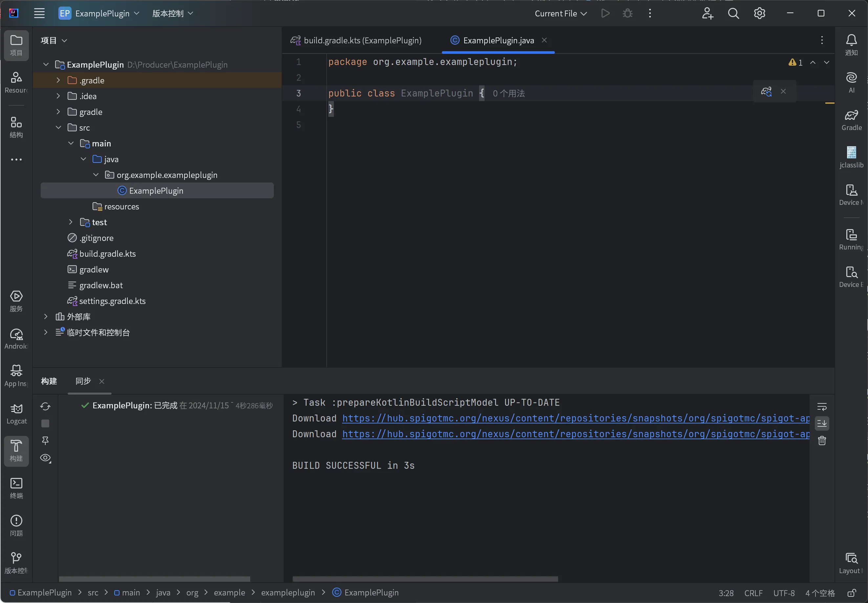Viewport: 868px width, 603px height.
Task: Toggle the eye view options in build panel
Action: 45,458
